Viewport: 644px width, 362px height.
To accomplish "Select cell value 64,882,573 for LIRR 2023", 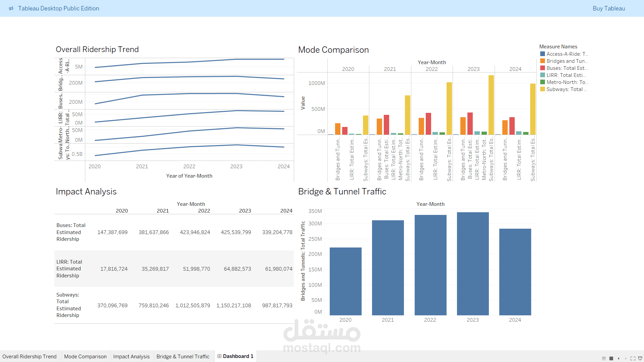I will [237, 269].
